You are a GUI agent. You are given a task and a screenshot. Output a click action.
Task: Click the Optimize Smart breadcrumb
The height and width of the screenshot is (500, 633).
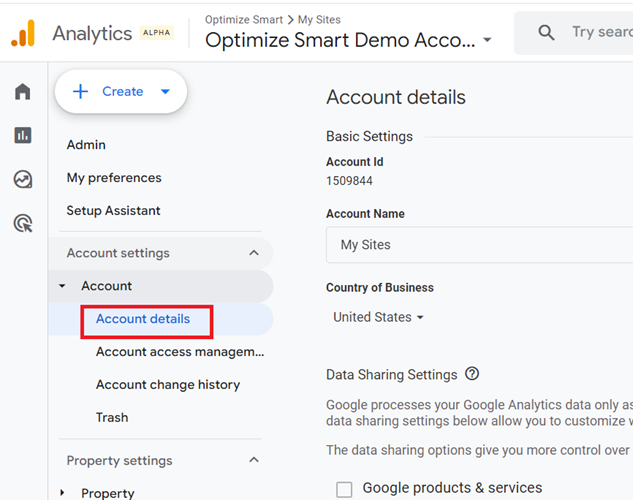click(x=244, y=19)
